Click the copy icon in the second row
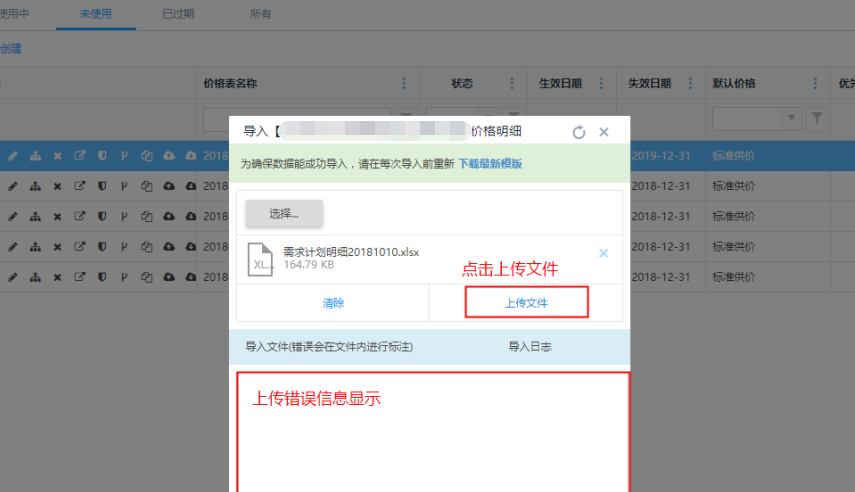Viewport: 855px width, 492px height. pyautogui.click(x=146, y=186)
